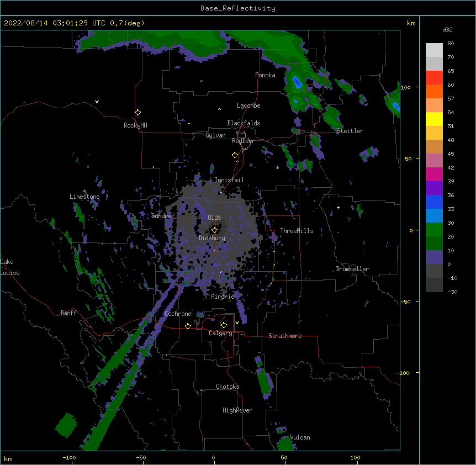Click the Strathmore label
Screen dimensions: 476x465
[285, 336]
